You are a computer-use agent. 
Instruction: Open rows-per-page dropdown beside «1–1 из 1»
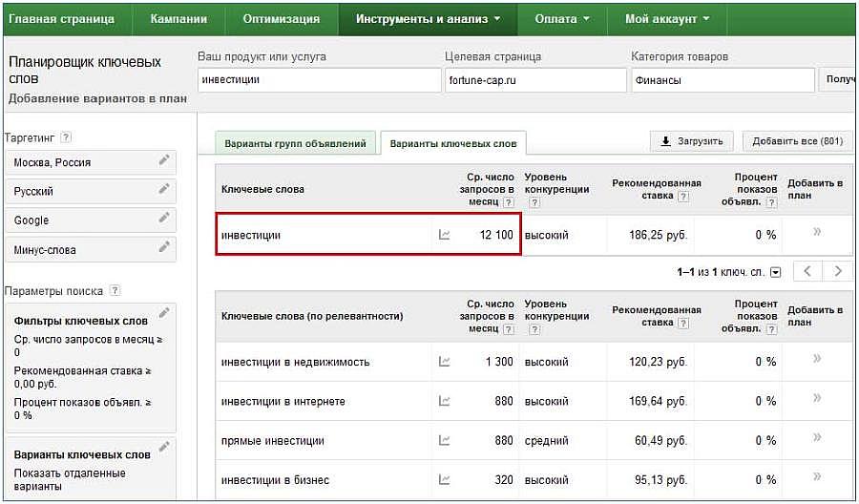pyautogui.click(x=775, y=272)
